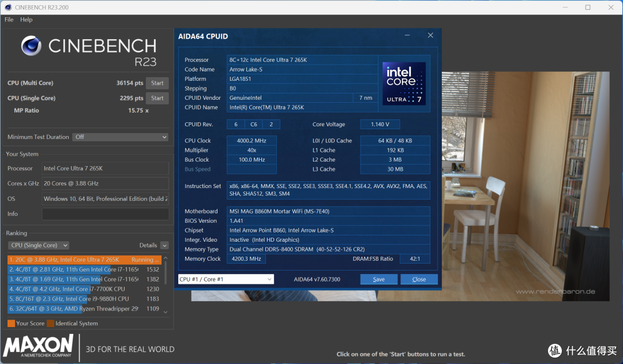Screen dimensions: 623x364
Task: Select ranking row AMD Ryzen Threadripper
Action: pyautogui.click(x=84, y=309)
